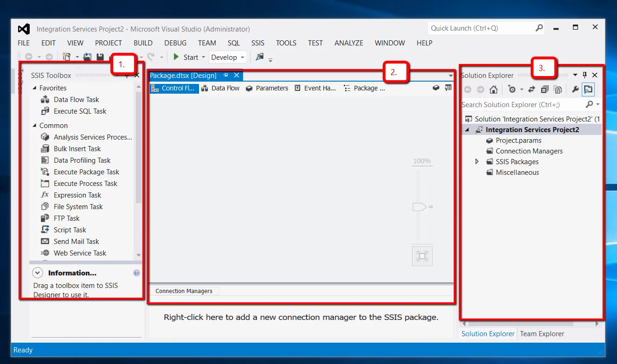Click the New Project toolbar icon
This screenshot has height=364, width=617.
click(66, 57)
